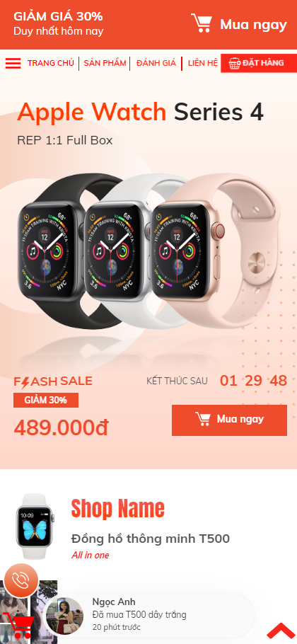Tap the floating phone call icon

click(x=21, y=580)
